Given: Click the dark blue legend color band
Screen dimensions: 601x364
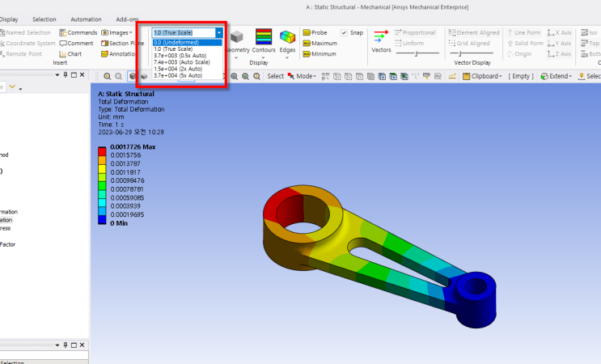Looking at the screenshot, I should (102, 220).
